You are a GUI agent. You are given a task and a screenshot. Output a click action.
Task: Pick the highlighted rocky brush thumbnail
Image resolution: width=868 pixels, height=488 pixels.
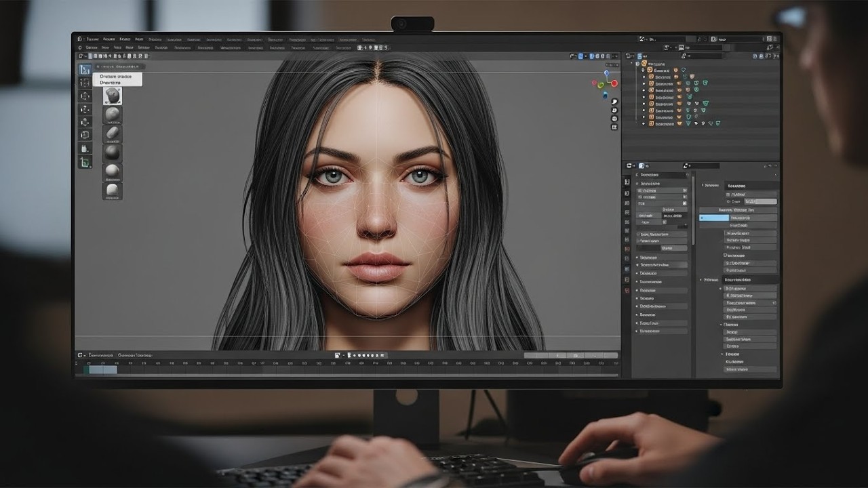point(112,96)
